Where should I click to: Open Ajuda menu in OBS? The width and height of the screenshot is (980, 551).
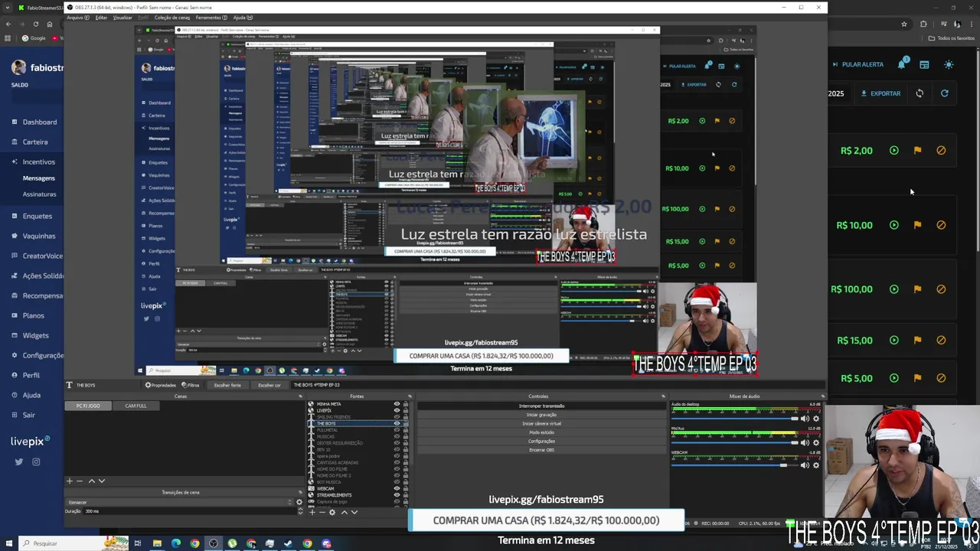[x=242, y=18]
